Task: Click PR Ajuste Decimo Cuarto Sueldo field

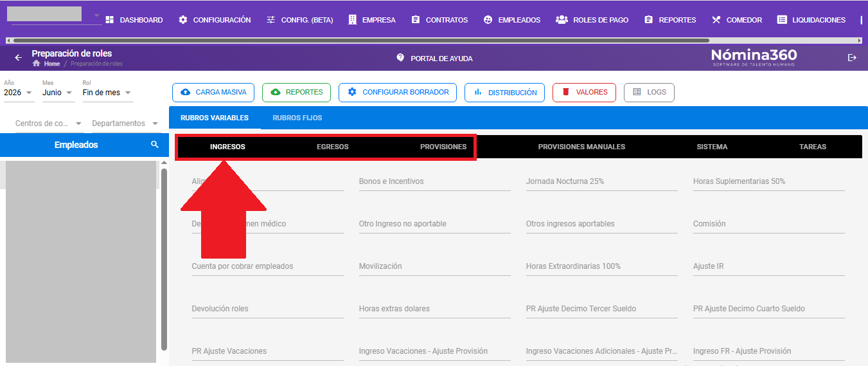Action: click(768, 309)
